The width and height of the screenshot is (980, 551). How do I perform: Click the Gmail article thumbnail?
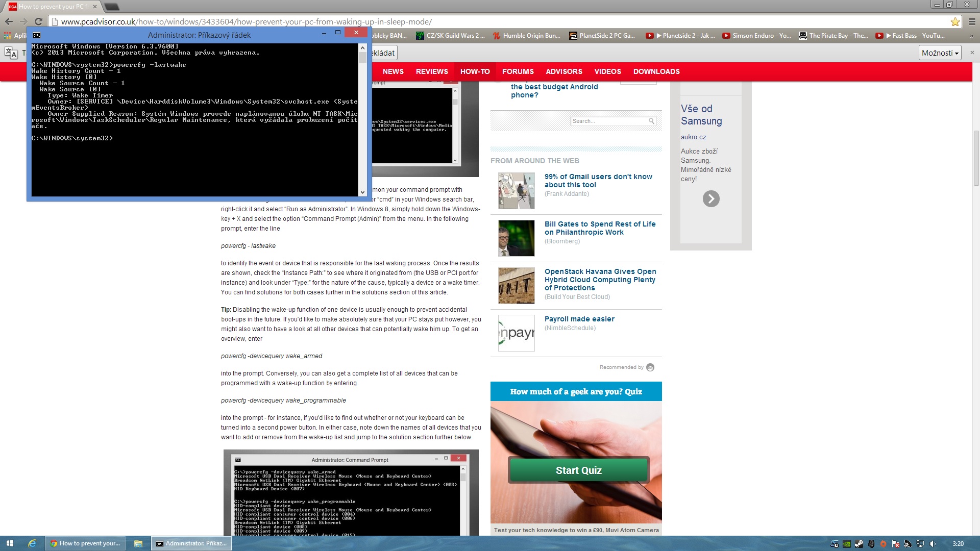[516, 191]
